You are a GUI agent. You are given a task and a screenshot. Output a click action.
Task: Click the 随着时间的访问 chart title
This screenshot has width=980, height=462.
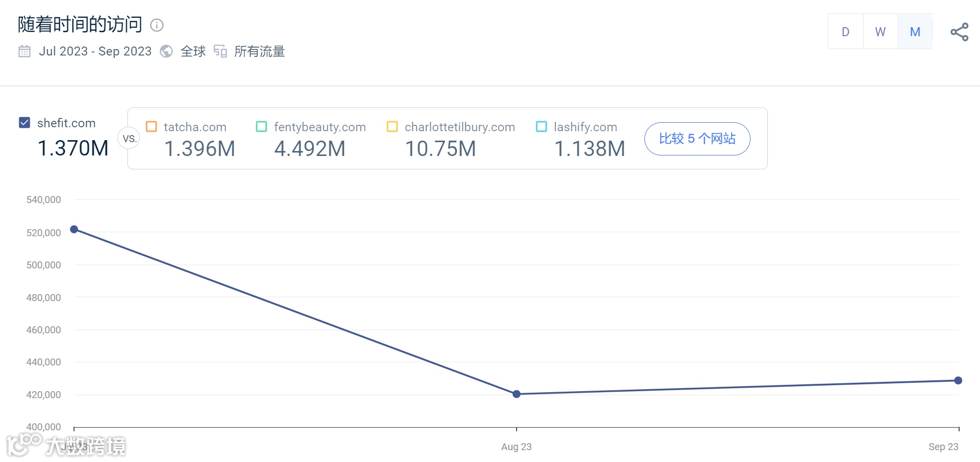point(80,25)
